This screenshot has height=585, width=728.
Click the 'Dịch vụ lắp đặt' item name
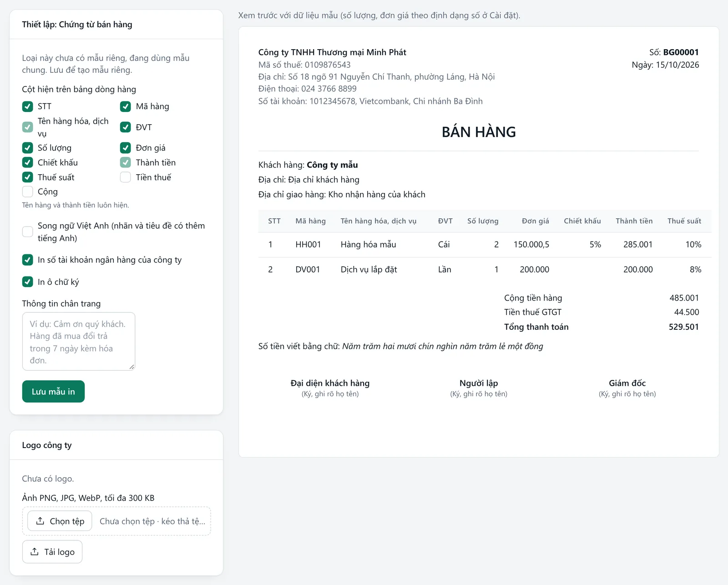pyautogui.click(x=369, y=270)
